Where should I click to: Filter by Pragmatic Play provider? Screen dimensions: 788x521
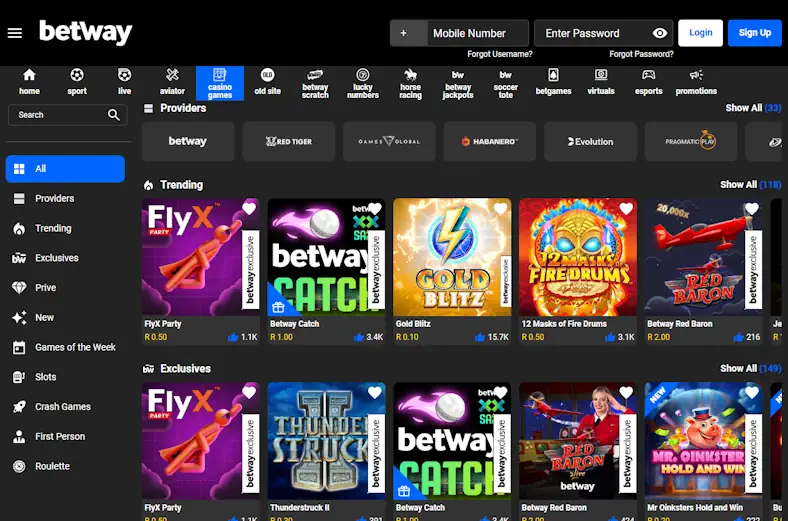pos(691,142)
